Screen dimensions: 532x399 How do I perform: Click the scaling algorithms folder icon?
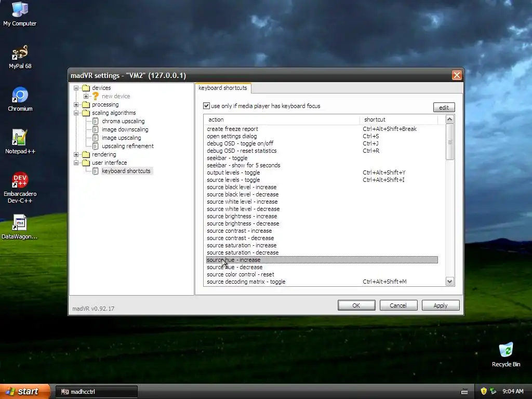coord(86,113)
